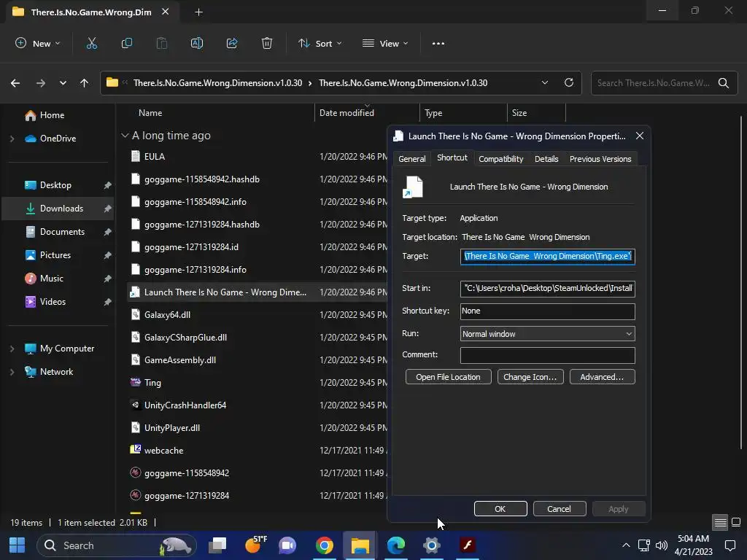This screenshot has width=747, height=560.
Task: Click the Delete trash icon
Action: (x=267, y=43)
